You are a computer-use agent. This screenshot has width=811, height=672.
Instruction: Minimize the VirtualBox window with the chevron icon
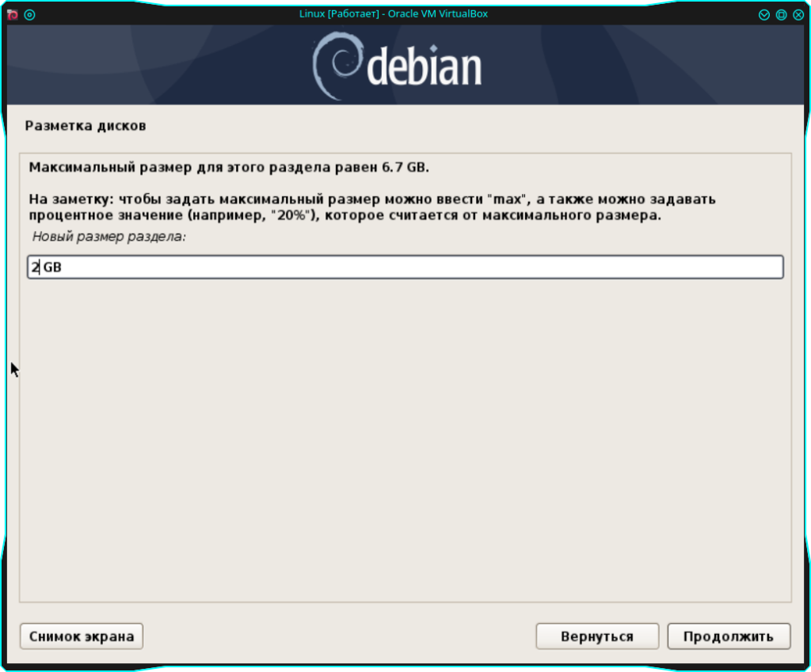(x=764, y=14)
